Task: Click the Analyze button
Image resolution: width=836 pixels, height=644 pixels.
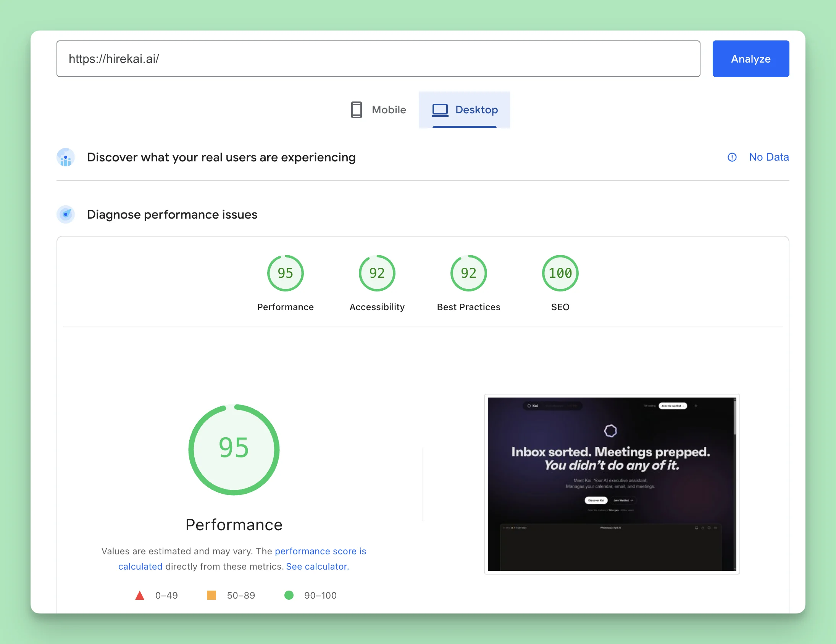Action: 750,59
